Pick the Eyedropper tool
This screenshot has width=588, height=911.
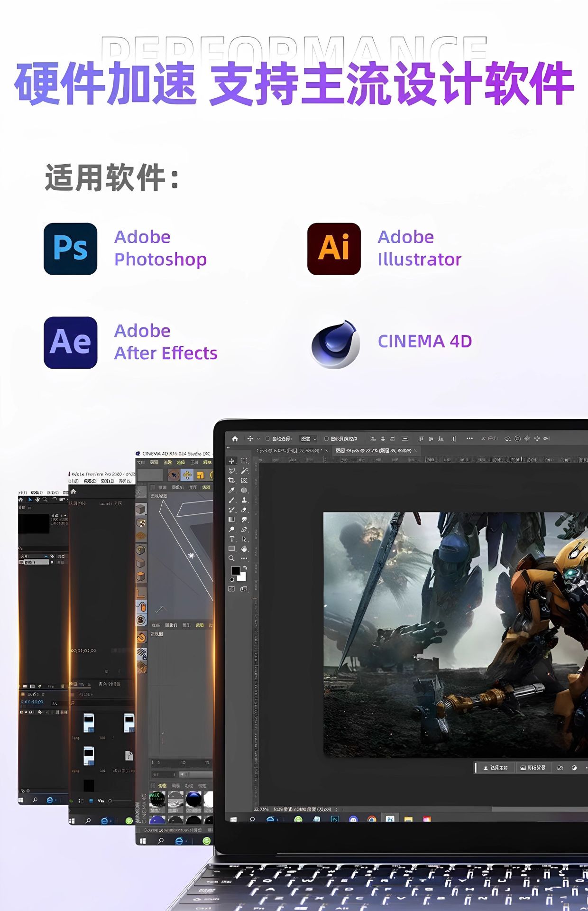click(232, 490)
